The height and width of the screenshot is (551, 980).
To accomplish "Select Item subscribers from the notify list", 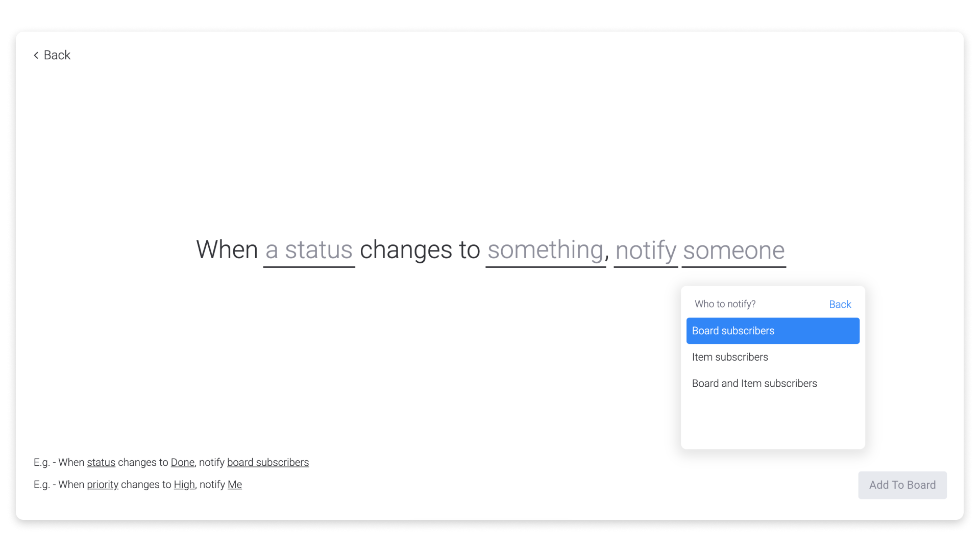I will 730,357.
